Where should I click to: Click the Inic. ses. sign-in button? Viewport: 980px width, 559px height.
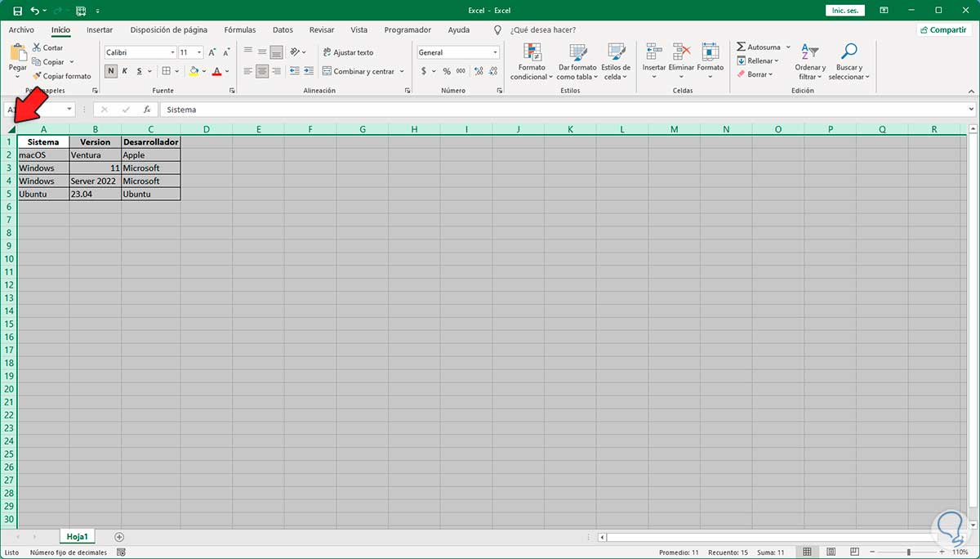click(x=844, y=11)
